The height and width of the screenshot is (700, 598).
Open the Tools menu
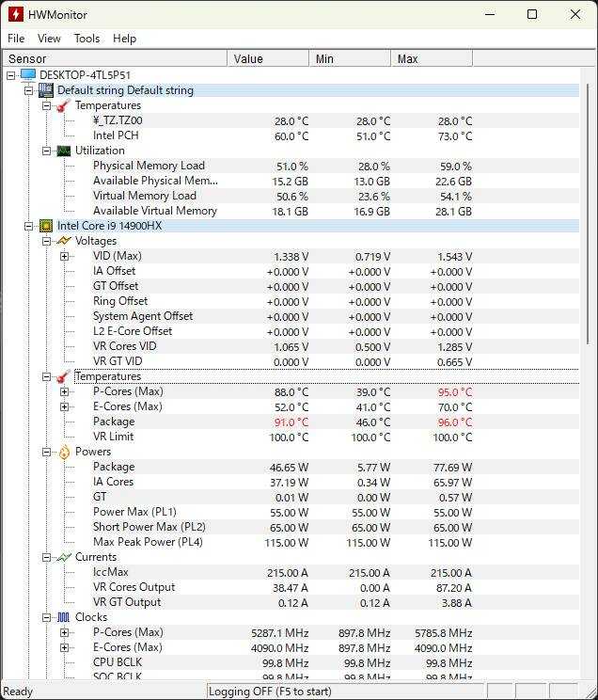(x=87, y=39)
